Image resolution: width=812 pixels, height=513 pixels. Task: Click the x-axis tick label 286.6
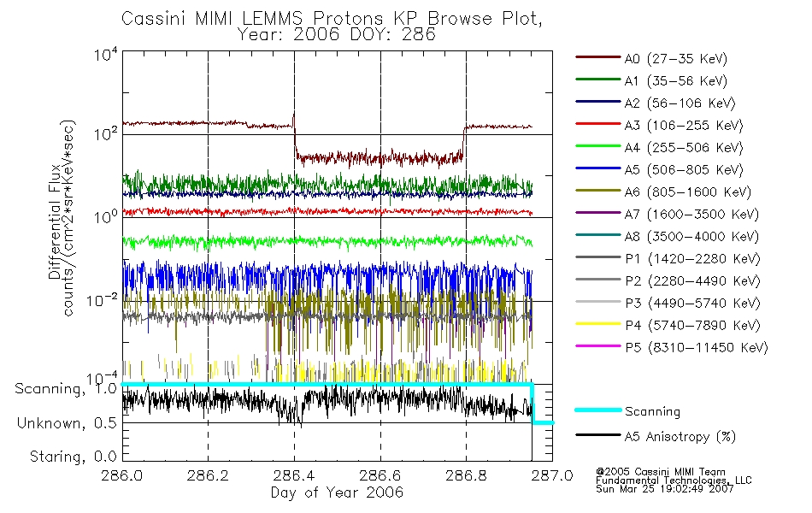(x=380, y=475)
